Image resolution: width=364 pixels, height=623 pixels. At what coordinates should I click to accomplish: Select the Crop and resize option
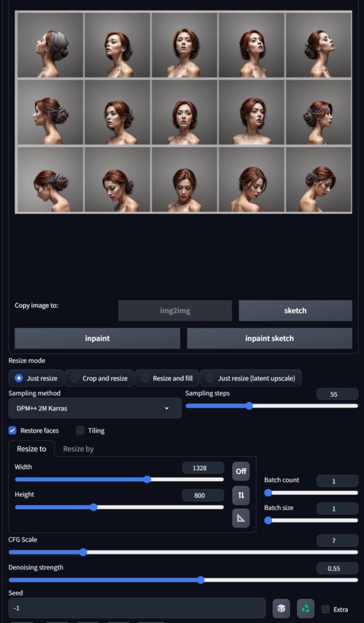(x=99, y=378)
